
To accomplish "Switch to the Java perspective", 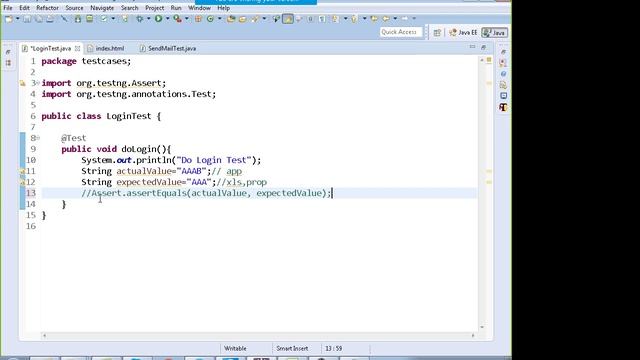I will pos(494,32).
